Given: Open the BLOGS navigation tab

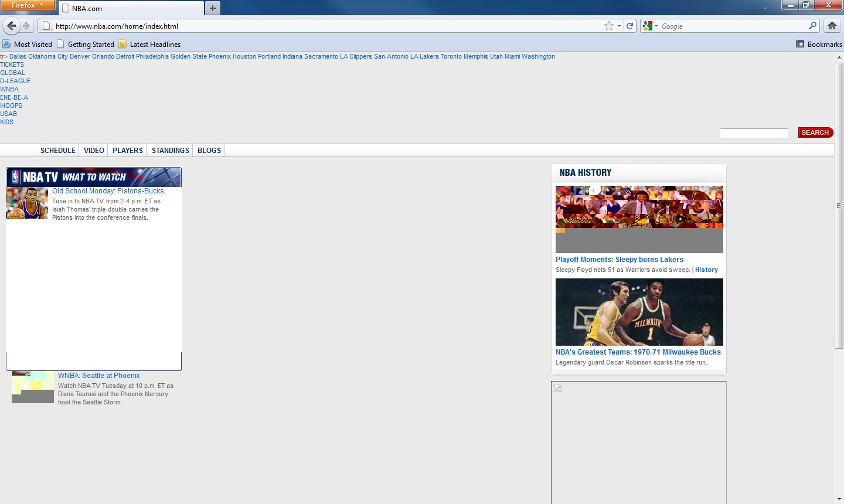Looking at the screenshot, I should coord(209,151).
